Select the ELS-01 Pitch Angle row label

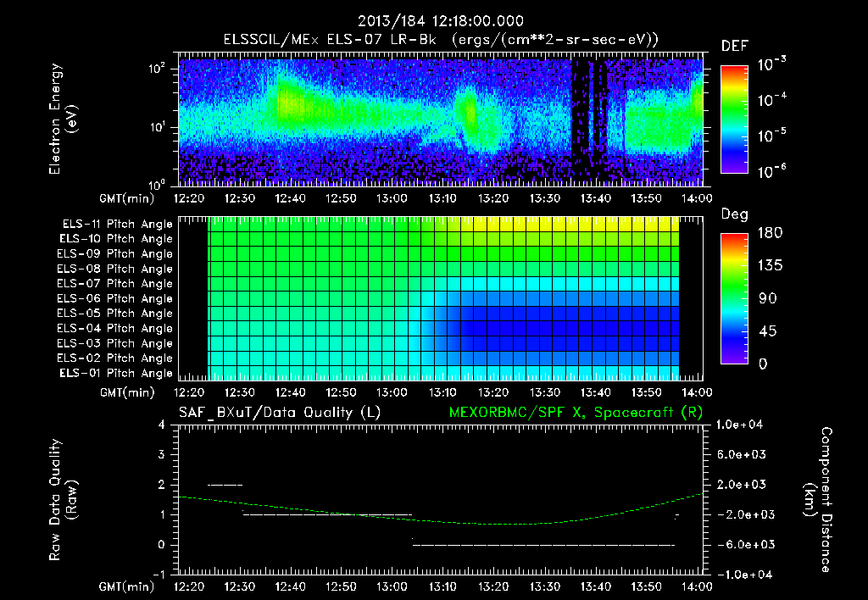coord(116,373)
